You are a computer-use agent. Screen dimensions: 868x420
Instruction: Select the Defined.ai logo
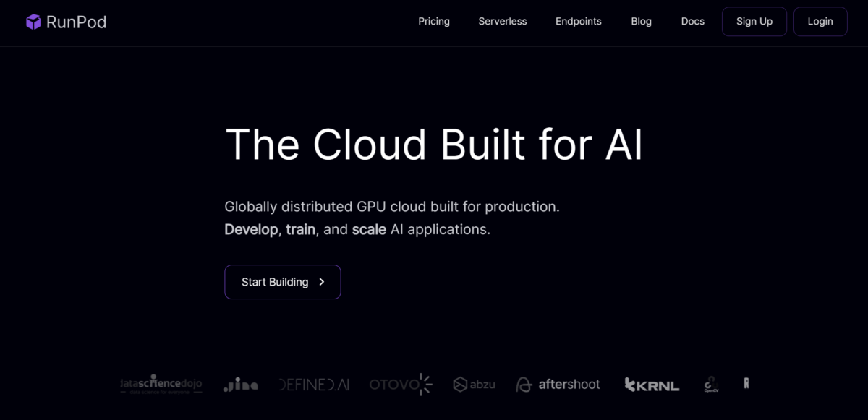[x=314, y=385]
